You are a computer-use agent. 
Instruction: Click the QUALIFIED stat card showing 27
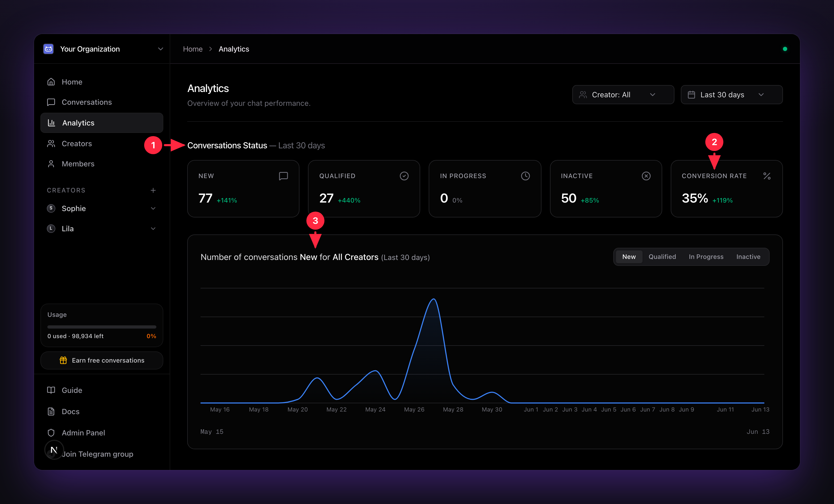pyautogui.click(x=364, y=189)
